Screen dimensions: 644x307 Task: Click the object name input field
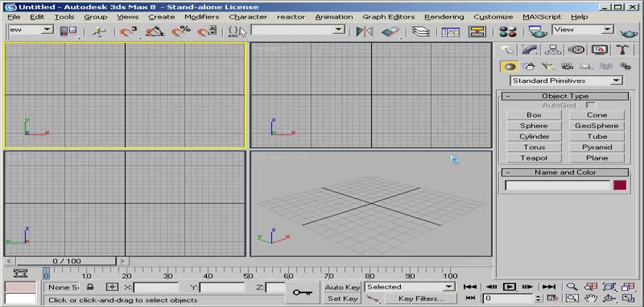tap(557, 185)
